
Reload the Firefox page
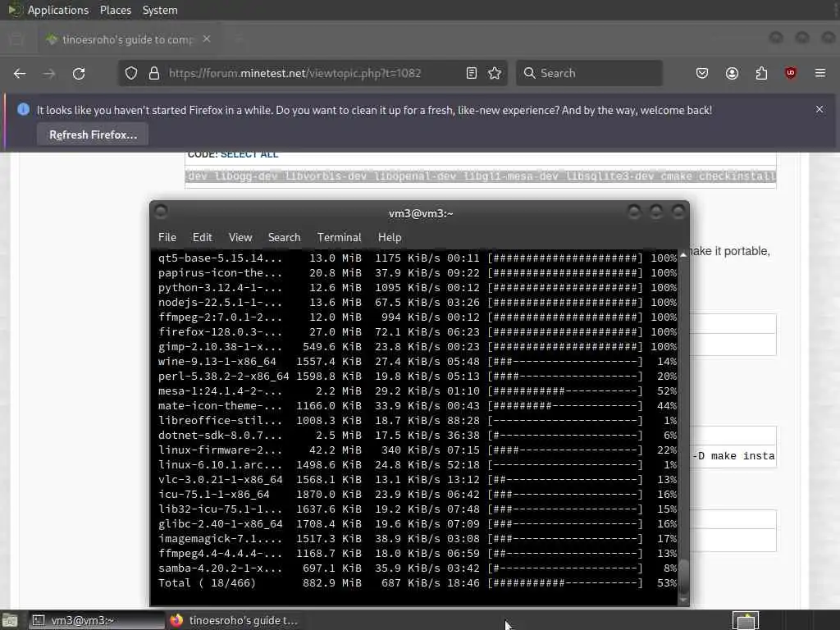(x=79, y=73)
